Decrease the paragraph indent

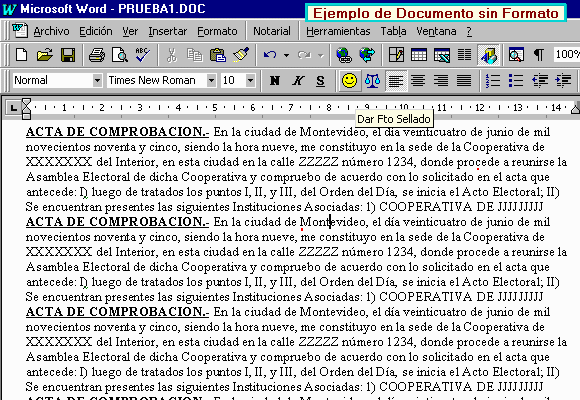[x=540, y=80]
